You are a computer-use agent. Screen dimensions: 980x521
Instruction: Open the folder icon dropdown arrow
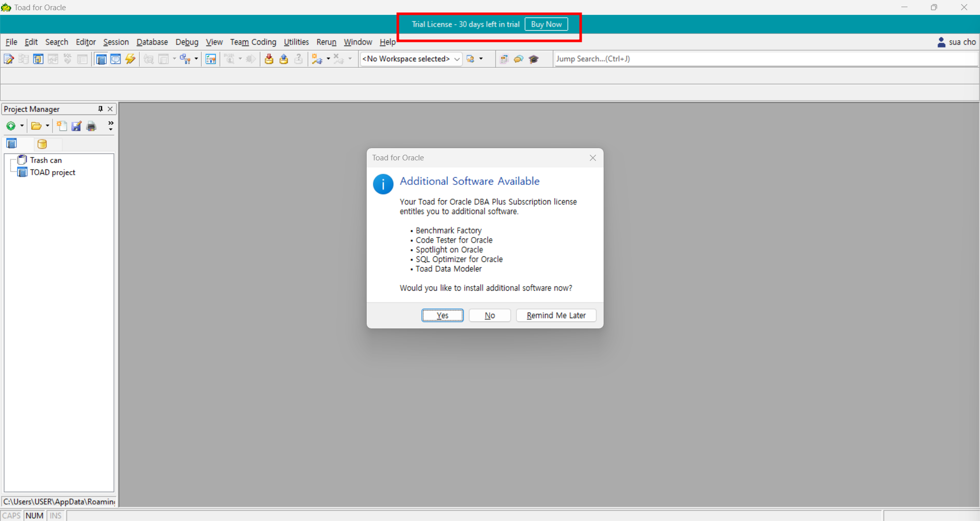[x=47, y=126]
